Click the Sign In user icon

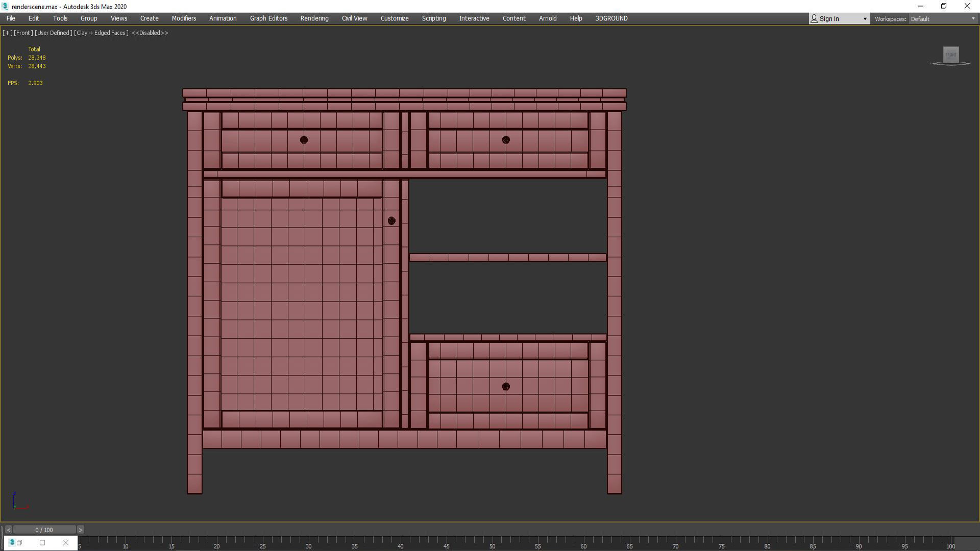click(x=814, y=19)
